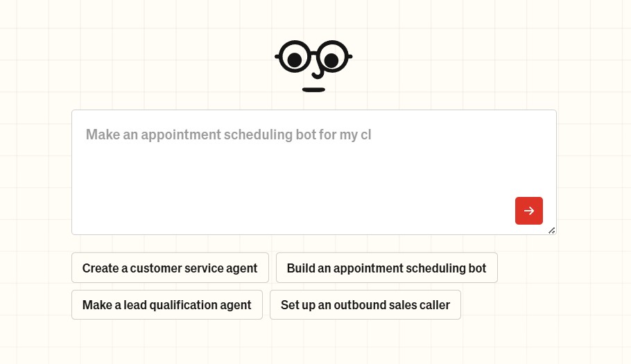Click the resize handle in the text box corner
This screenshot has width=631, height=364.
551,230
